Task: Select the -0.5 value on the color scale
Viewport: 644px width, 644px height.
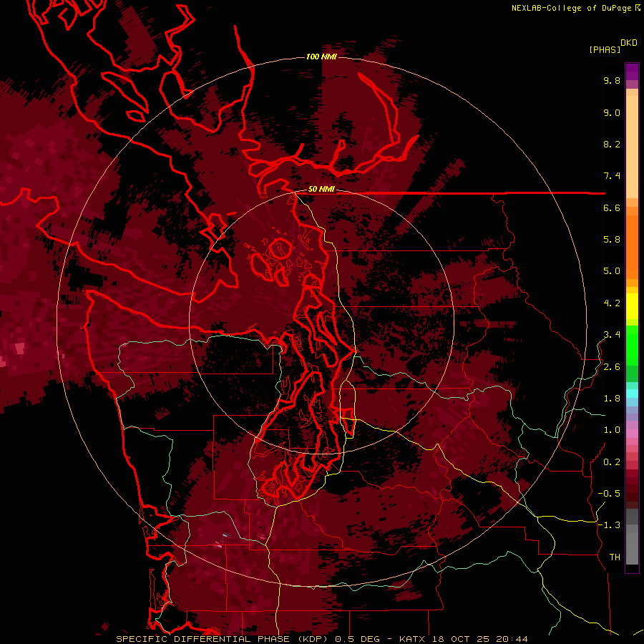Action: coord(609,494)
